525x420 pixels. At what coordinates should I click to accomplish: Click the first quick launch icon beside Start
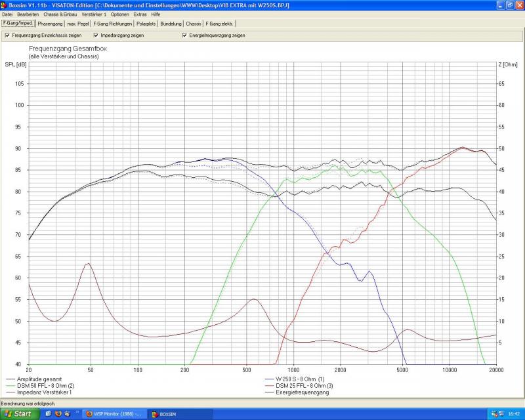click(x=49, y=414)
